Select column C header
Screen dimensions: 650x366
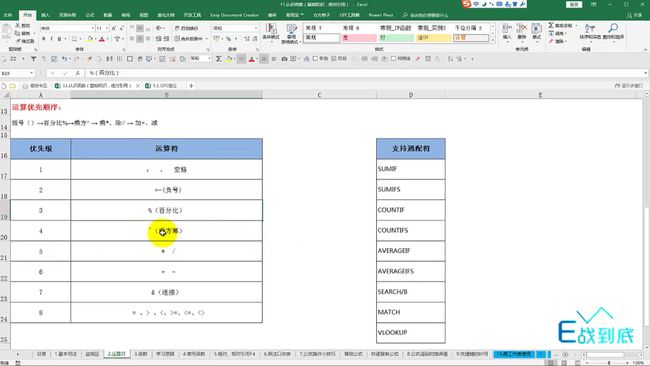[x=319, y=95]
